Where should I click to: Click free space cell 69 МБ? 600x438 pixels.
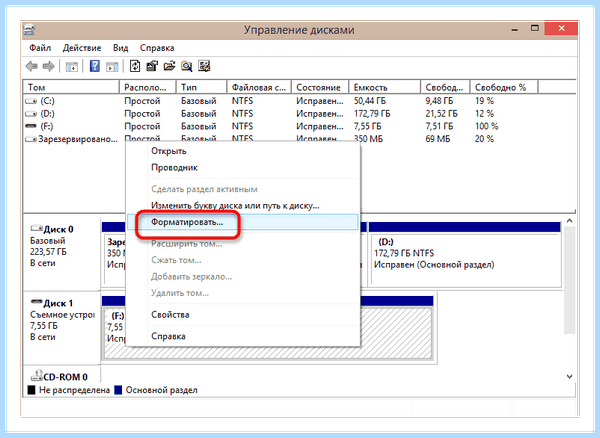tap(437, 139)
